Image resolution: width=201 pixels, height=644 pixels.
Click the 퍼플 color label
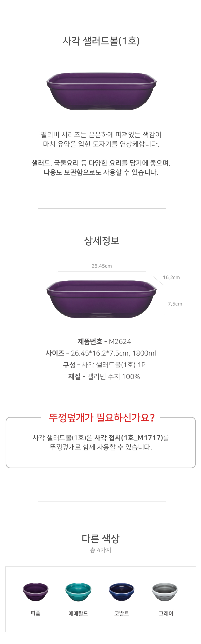tap(36, 613)
